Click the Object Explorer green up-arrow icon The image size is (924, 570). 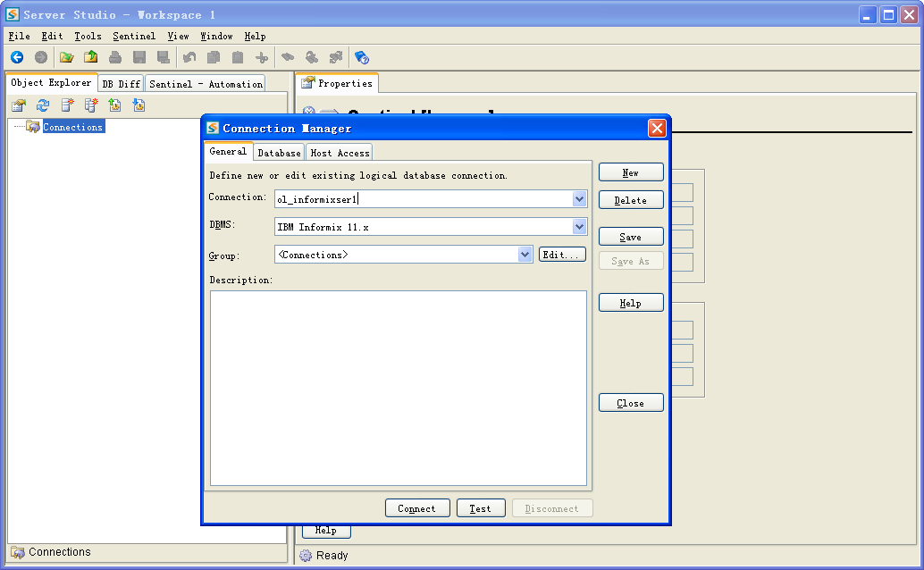(x=114, y=105)
